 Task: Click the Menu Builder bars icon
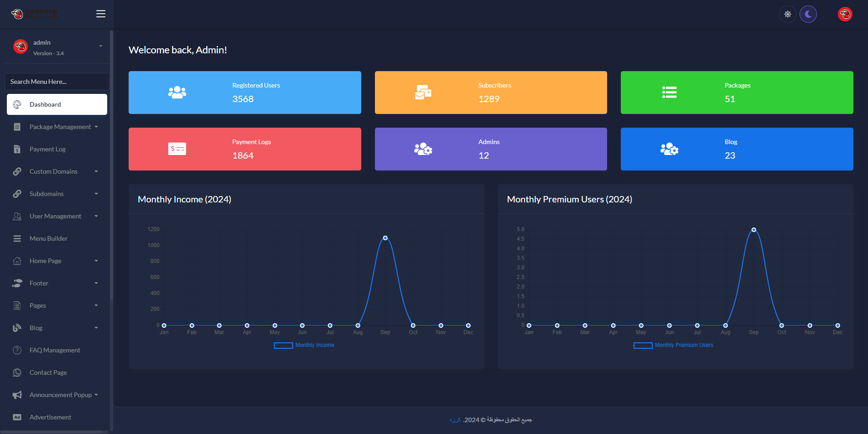[x=17, y=238]
